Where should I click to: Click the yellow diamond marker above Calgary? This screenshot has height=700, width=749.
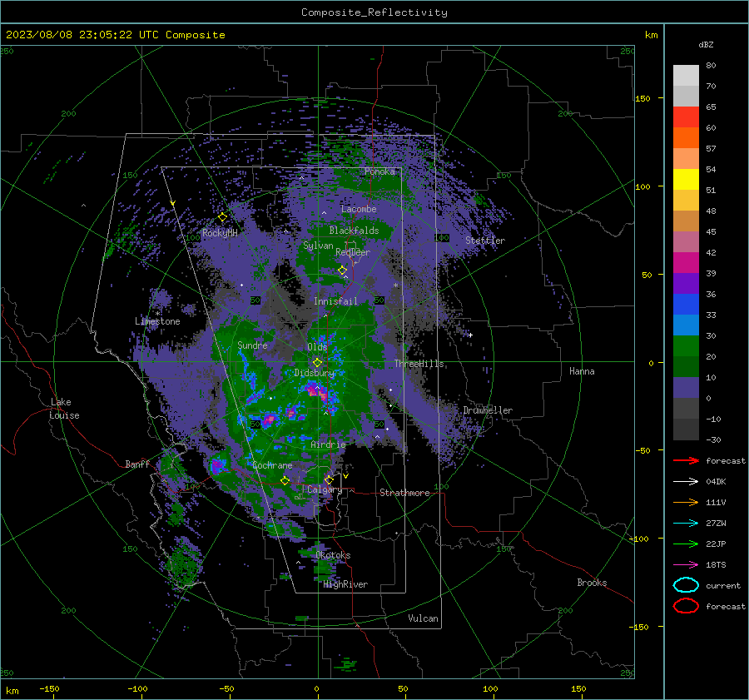(x=329, y=479)
